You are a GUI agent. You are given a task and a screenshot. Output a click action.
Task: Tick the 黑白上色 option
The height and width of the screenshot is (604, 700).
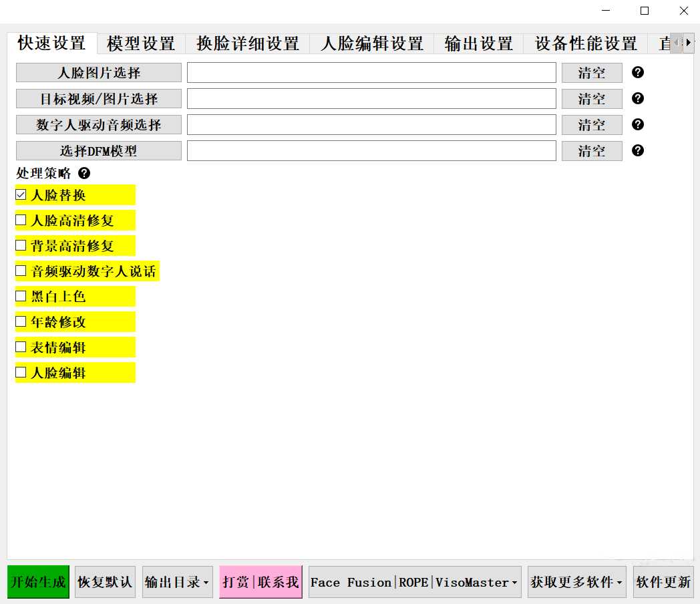[21, 296]
